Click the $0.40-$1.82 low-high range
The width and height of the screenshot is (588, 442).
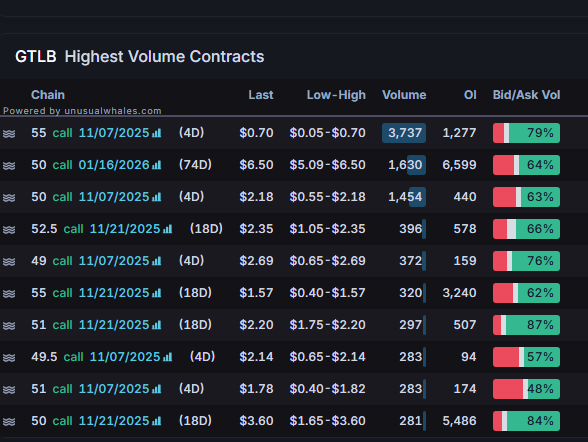(327, 389)
